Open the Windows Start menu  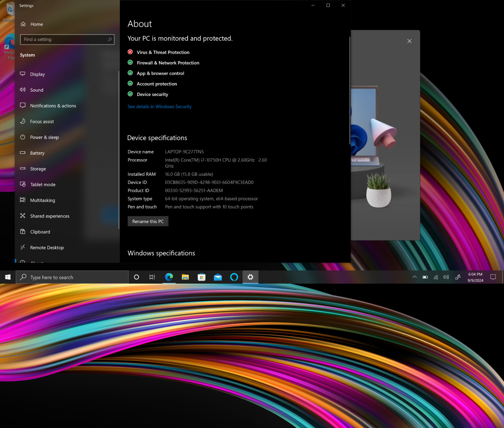(8, 277)
